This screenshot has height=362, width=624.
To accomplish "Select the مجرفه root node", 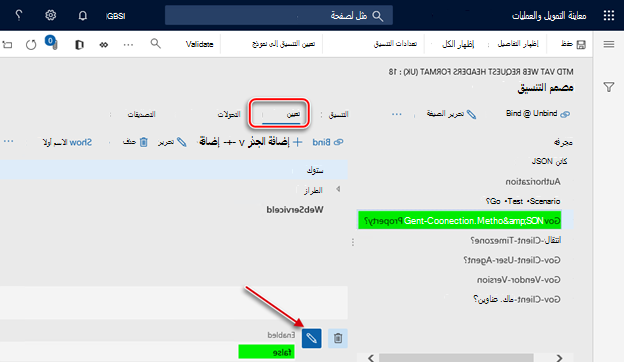I will 563,142.
